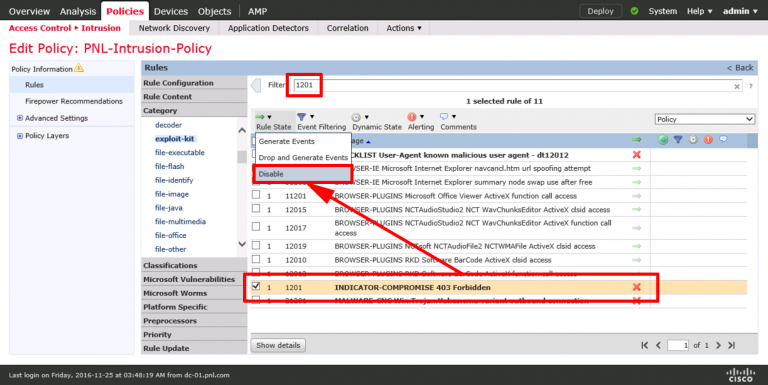Click the Policy Information warning triangle icon
This screenshot has height=385, width=768.
click(x=79, y=68)
